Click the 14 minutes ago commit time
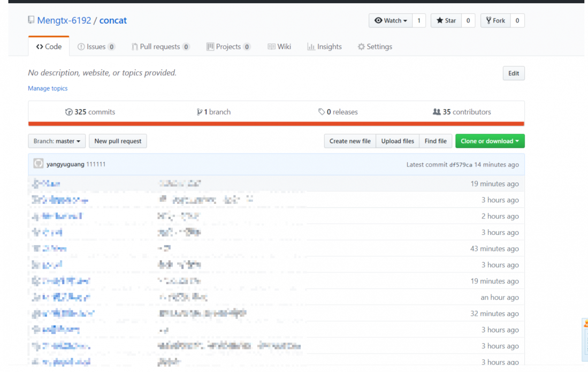Screen dimensions: 588x372 point(497,165)
